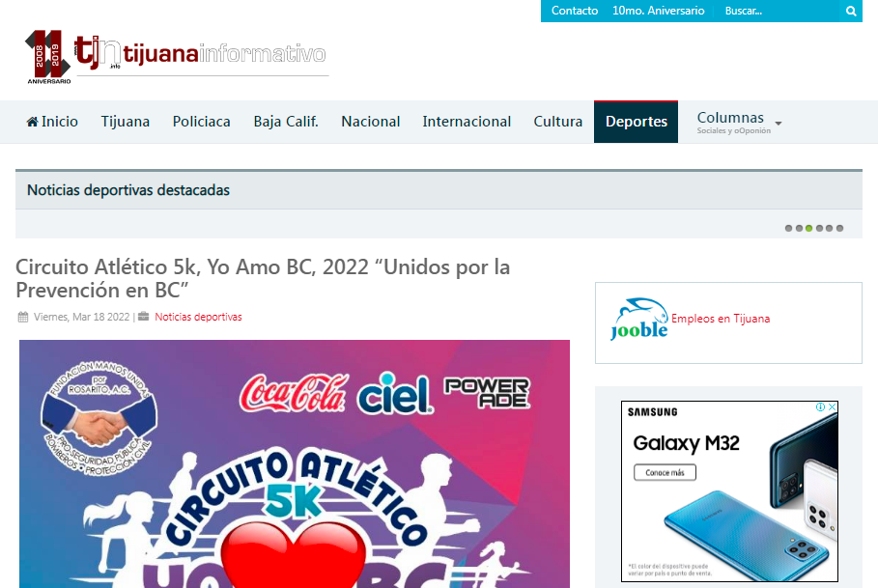Open the red Noticias deportivas category link
Image resolution: width=878 pixels, height=588 pixels.
pos(198,317)
